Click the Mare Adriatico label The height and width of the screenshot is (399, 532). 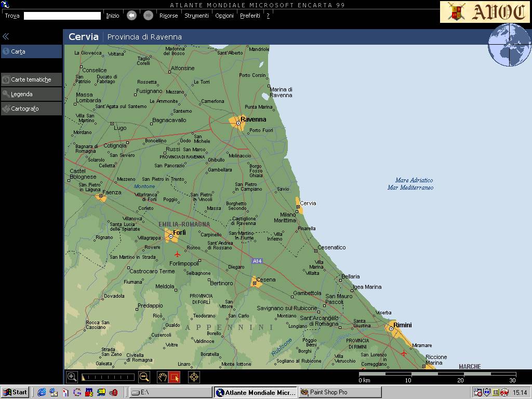pyautogui.click(x=414, y=180)
